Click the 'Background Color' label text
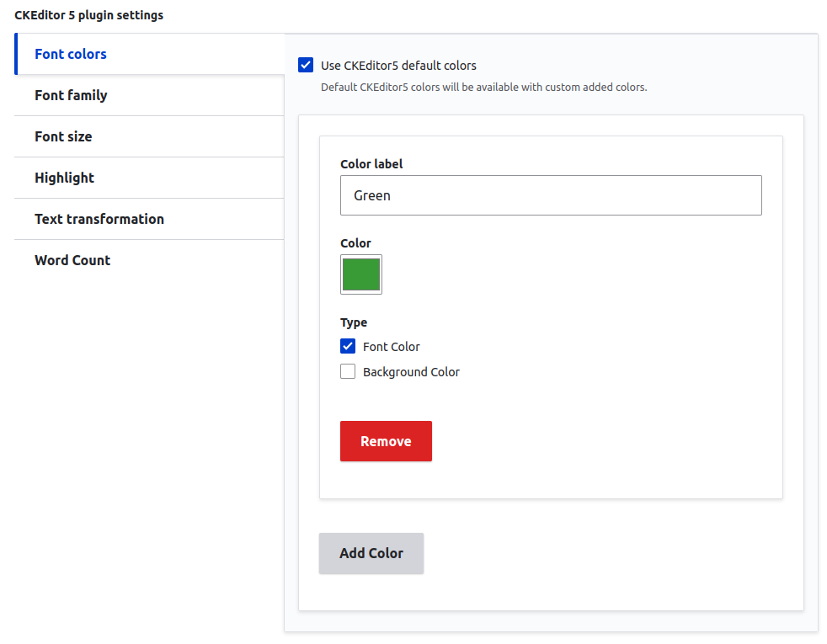 411,372
